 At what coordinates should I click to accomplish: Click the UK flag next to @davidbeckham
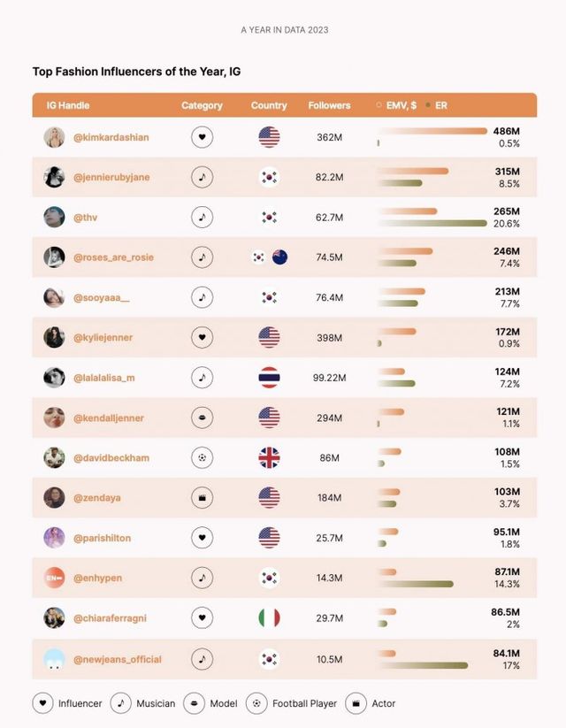tap(269, 457)
